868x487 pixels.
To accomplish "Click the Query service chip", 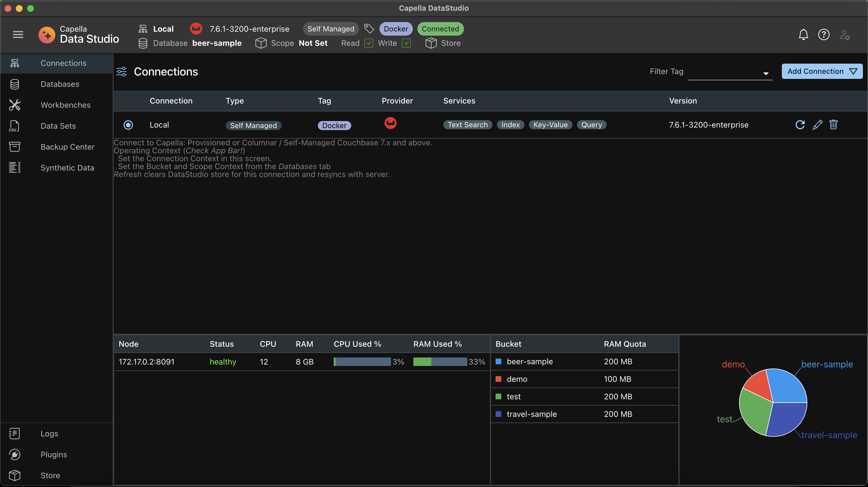I will coord(591,125).
